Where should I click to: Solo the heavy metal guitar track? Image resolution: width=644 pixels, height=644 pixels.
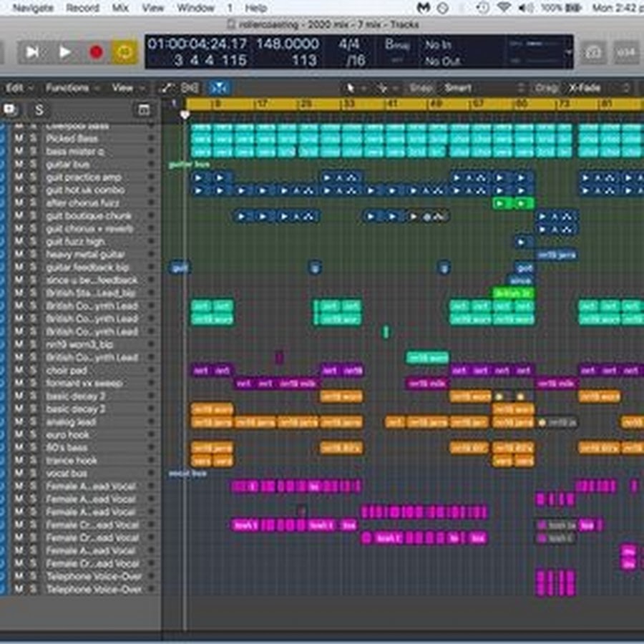pos(32,255)
